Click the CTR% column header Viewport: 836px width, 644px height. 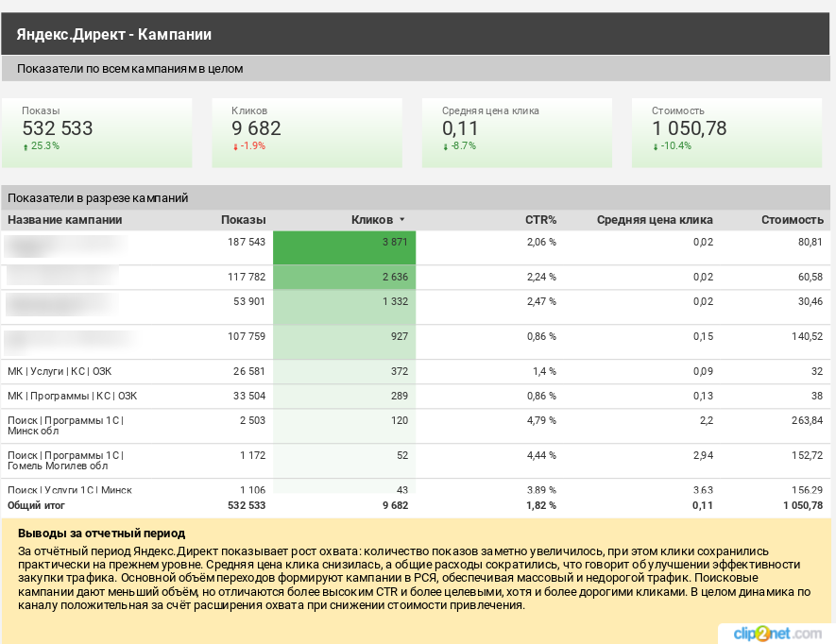[x=540, y=220]
